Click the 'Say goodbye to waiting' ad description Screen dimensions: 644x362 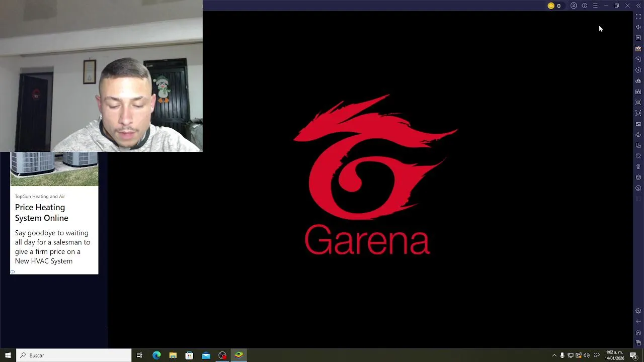[x=52, y=247]
